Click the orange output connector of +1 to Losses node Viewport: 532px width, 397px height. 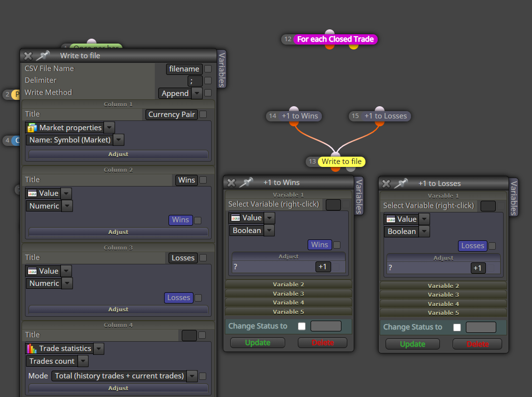point(380,123)
